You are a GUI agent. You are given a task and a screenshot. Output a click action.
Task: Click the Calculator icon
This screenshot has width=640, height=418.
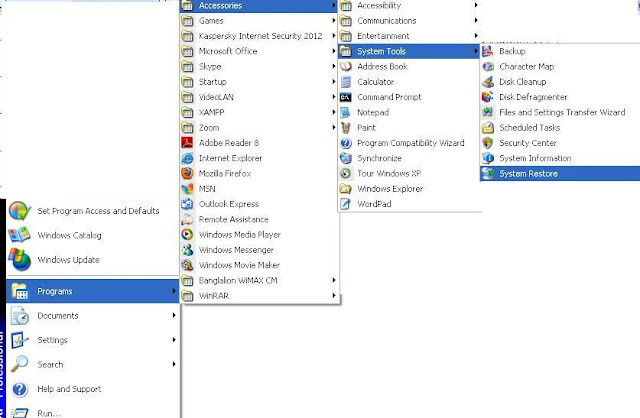click(346, 82)
